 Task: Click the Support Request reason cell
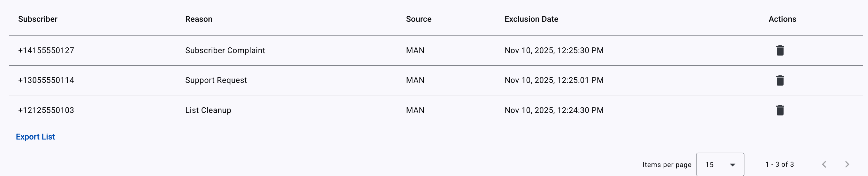[x=216, y=80]
